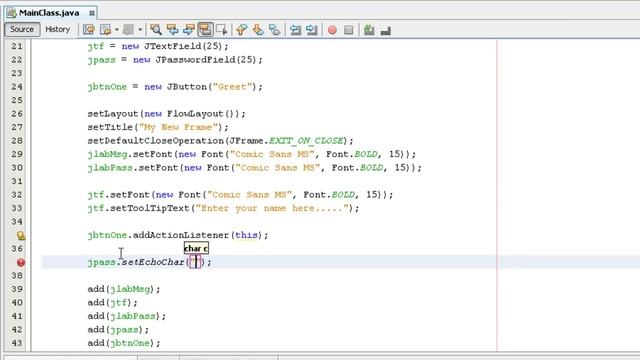This screenshot has width=640, height=360.
Task: Click line number 21 in gutter
Action: point(17,46)
